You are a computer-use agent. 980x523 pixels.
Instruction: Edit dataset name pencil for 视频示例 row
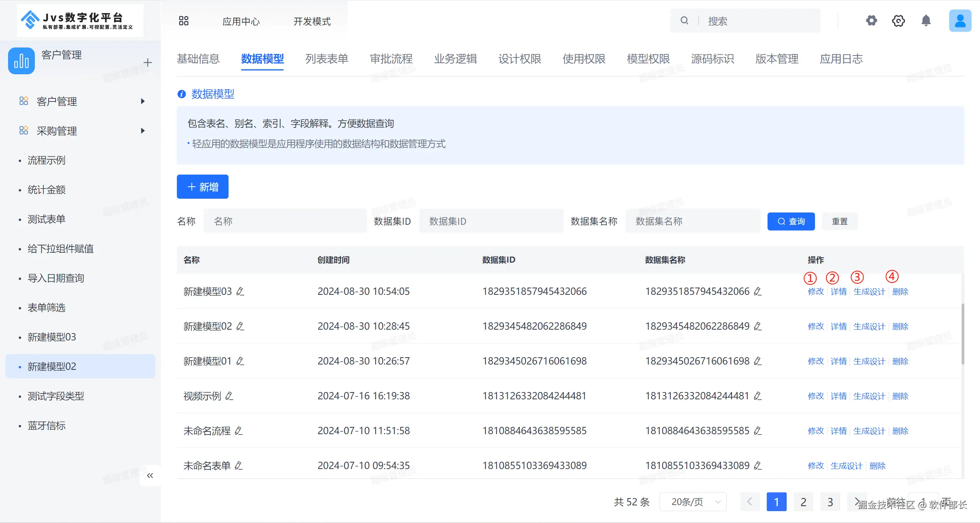[x=758, y=396]
